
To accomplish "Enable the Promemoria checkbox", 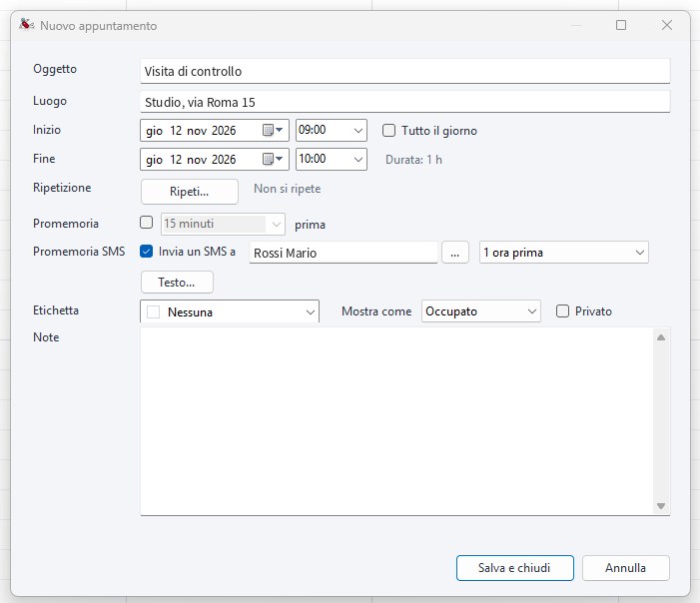I will click(147, 223).
